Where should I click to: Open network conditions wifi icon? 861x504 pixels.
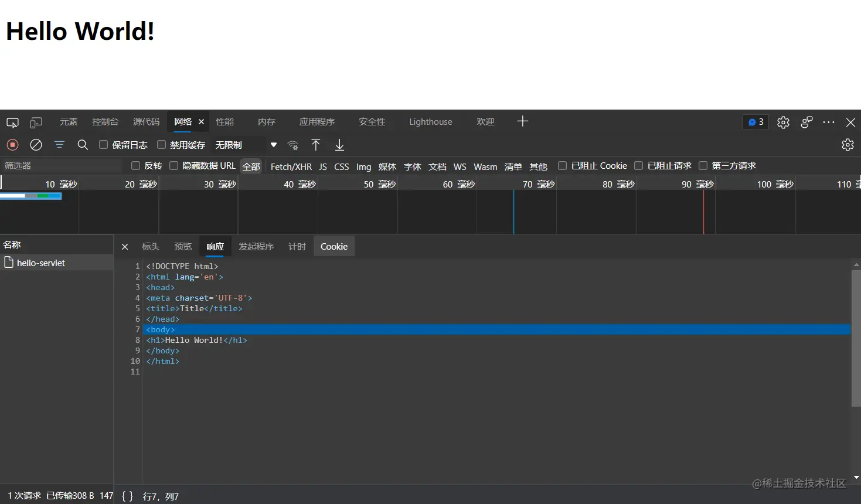coord(292,145)
